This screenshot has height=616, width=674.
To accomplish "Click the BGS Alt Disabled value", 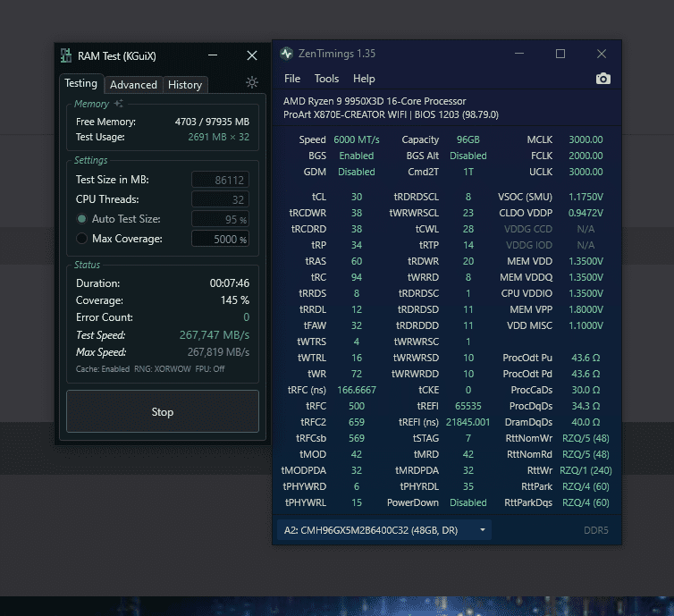I will tap(468, 156).
